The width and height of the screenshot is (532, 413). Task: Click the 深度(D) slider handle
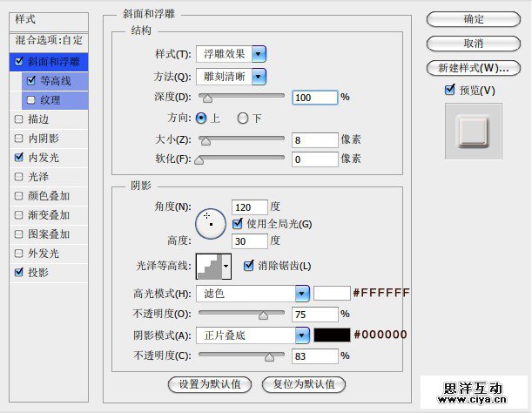pyautogui.click(x=207, y=98)
